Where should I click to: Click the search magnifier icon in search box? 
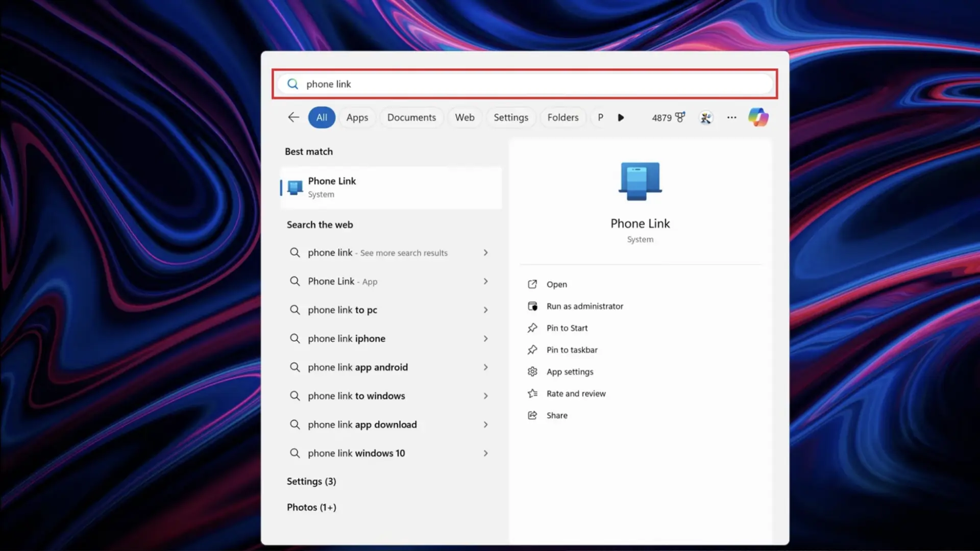[292, 84]
